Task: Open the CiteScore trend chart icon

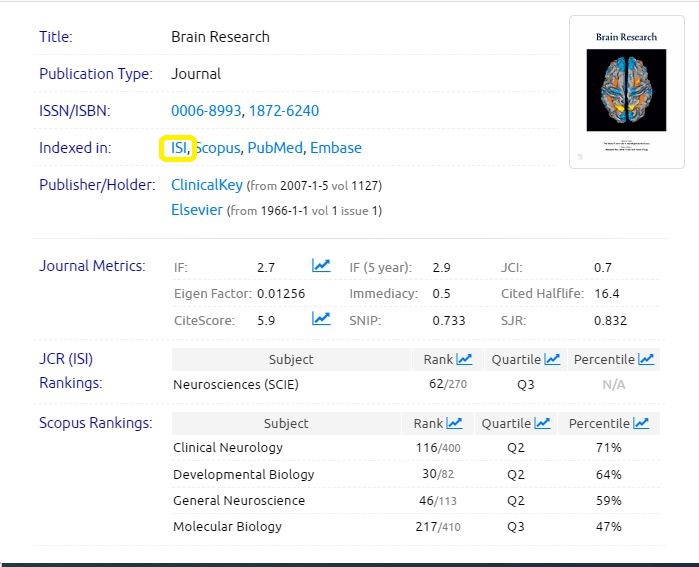Action: pyautogui.click(x=321, y=319)
